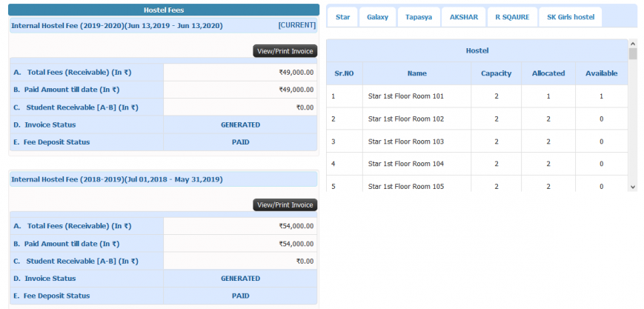Click ₹0.00 Student Receivable in 2018-2019
644x309 pixels.
(x=305, y=262)
